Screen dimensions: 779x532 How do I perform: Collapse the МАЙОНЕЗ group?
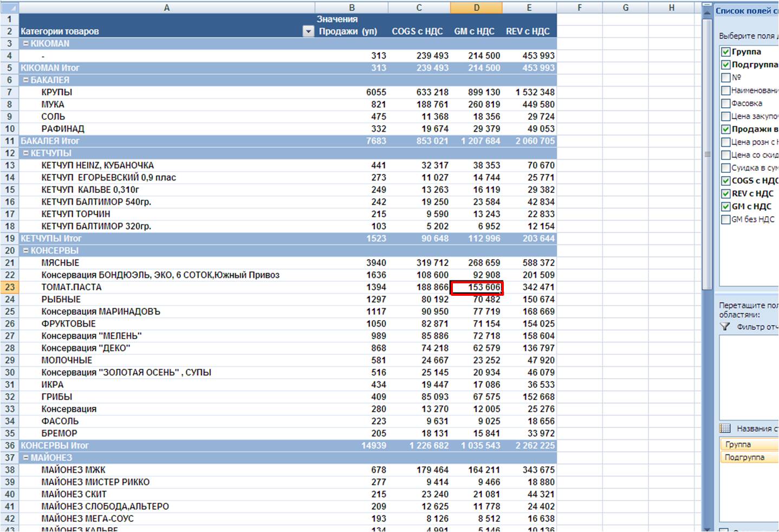pos(25,458)
